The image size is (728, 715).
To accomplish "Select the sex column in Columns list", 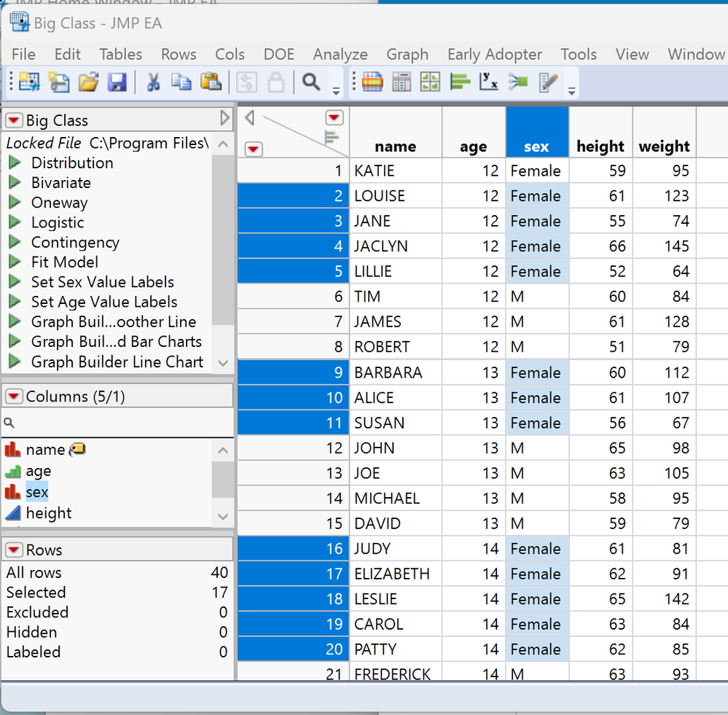I will [36, 492].
